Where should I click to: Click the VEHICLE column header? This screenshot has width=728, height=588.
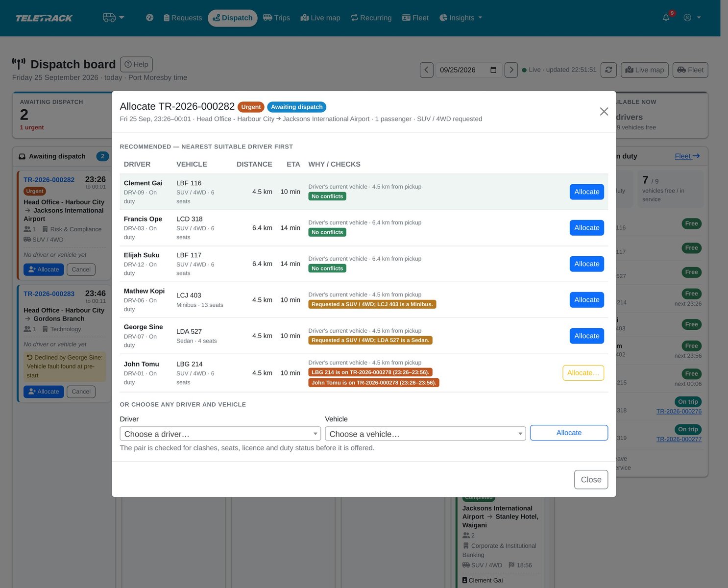pyautogui.click(x=192, y=164)
